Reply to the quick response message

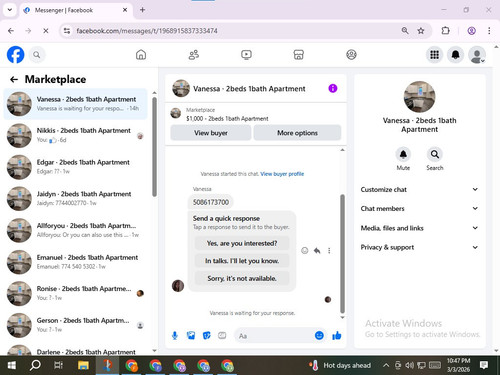pyautogui.click(x=317, y=251)
